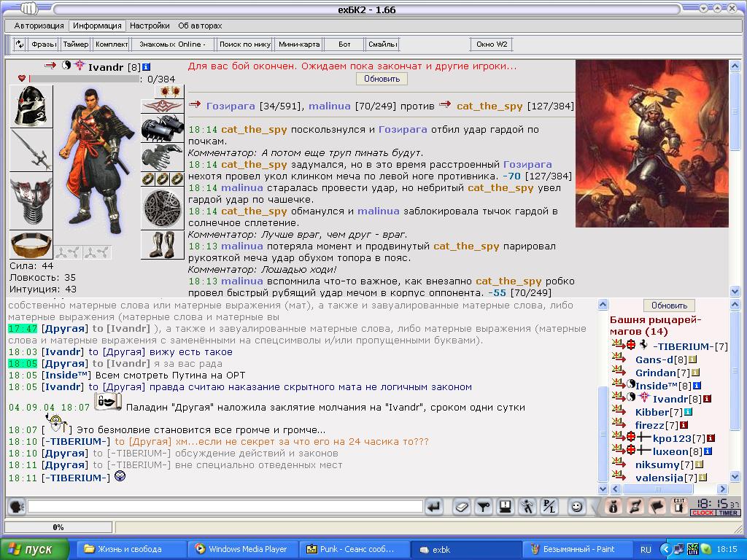Click Обновить button in battle log

pyautogui.click(x=382, y=79)
